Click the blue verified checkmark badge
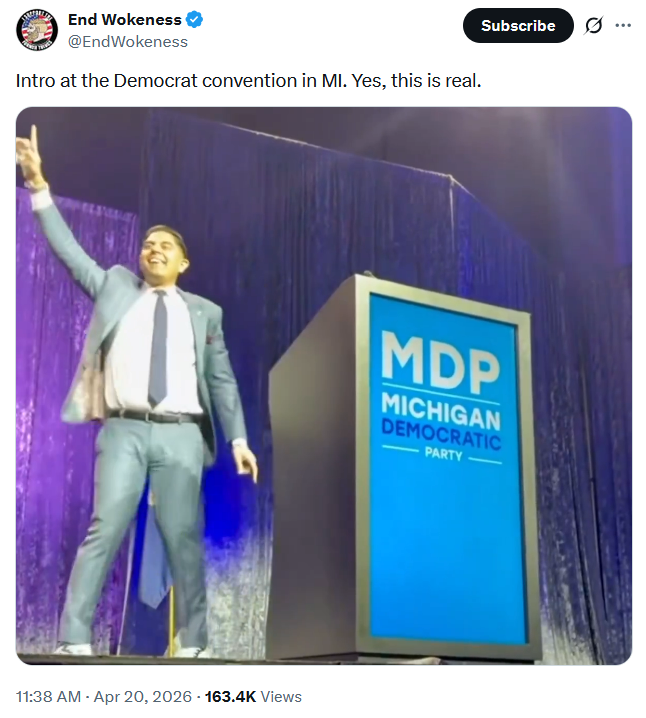Image resolution: width=646 pixels, height=718 pixels. [195, 20]
